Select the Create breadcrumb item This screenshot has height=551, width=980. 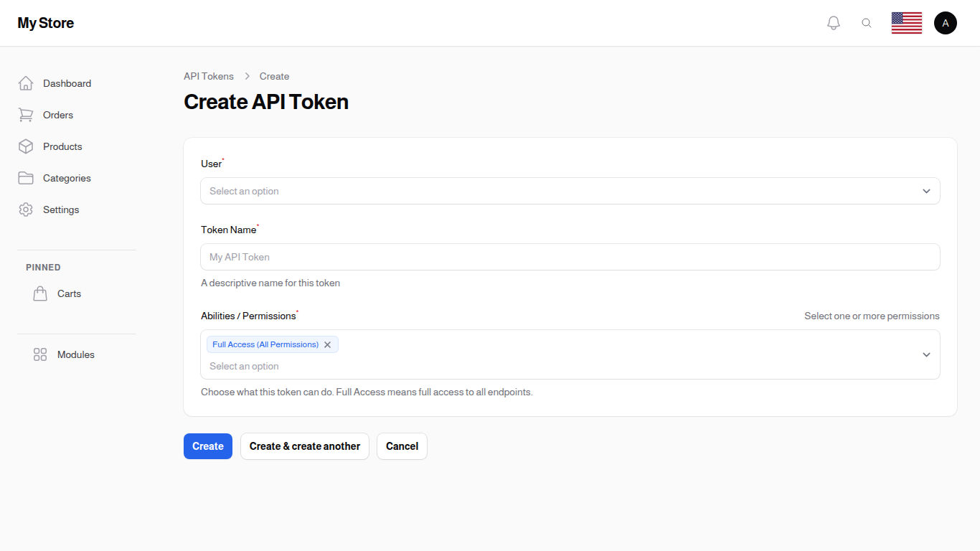274,76
